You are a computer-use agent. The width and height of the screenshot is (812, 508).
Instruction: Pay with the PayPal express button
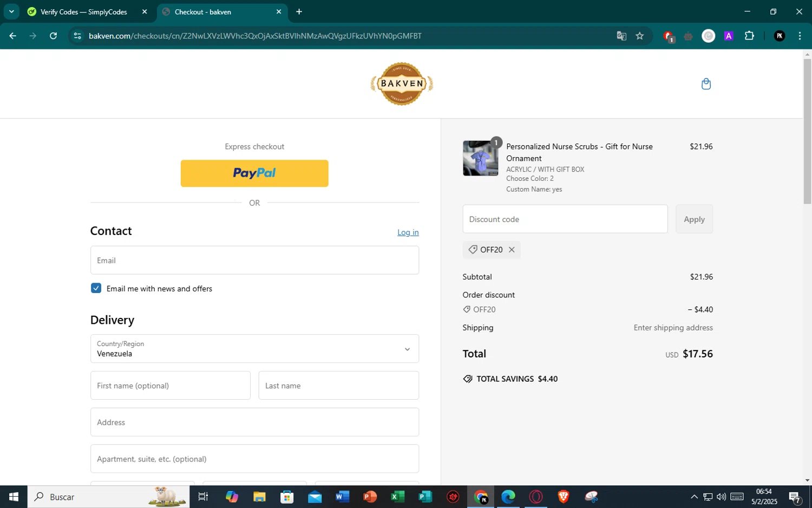pyautogui.click(x=254, y=173)
